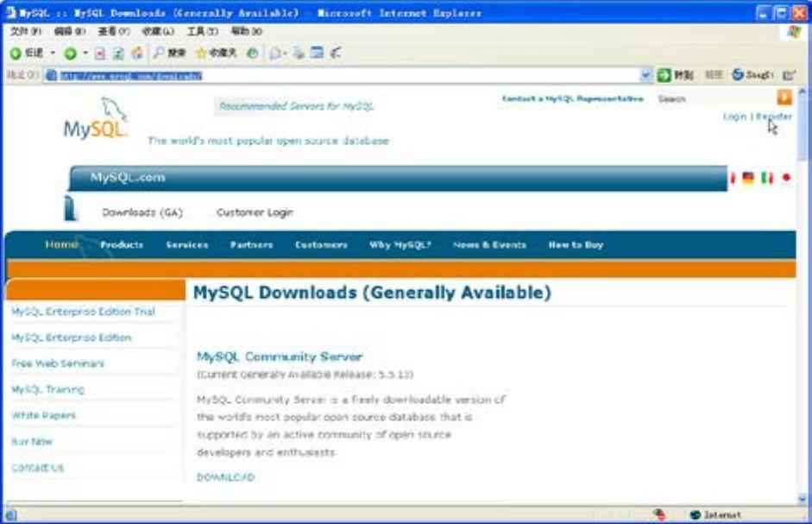Screen dimensions: 812x524
Task: Select Home in the navigation bar
Action: [x=61, y=244]
